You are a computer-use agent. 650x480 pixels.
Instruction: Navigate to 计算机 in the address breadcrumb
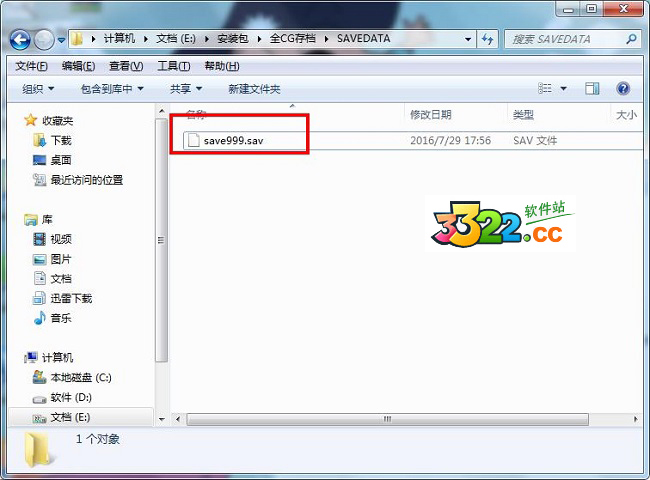[119, 39]
